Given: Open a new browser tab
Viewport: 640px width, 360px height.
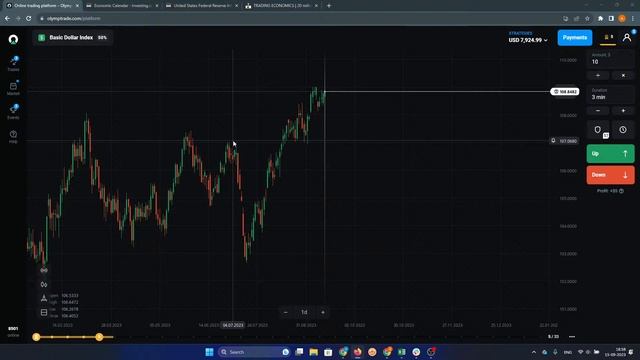Looking at the screenshot, I should click(x=329, y=6).
